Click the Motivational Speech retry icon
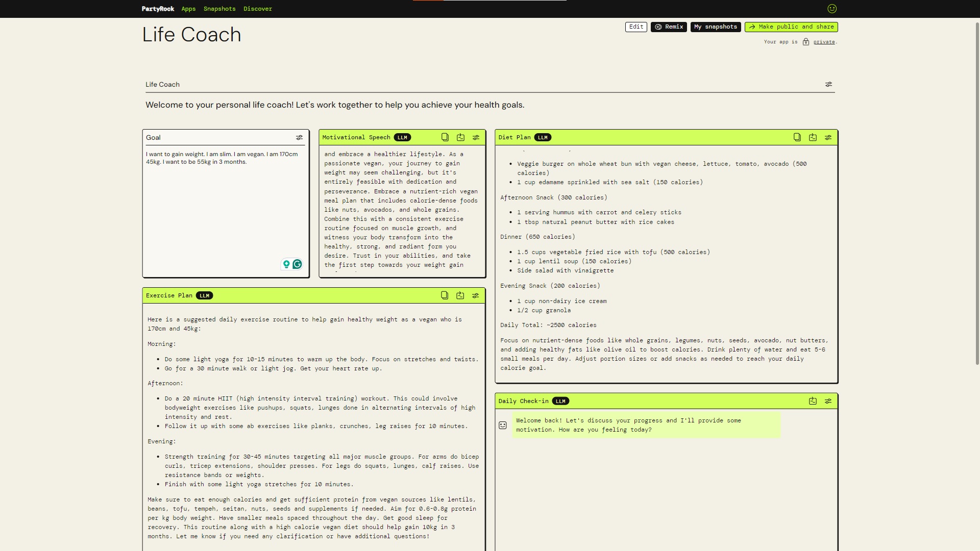 (460, 137)
